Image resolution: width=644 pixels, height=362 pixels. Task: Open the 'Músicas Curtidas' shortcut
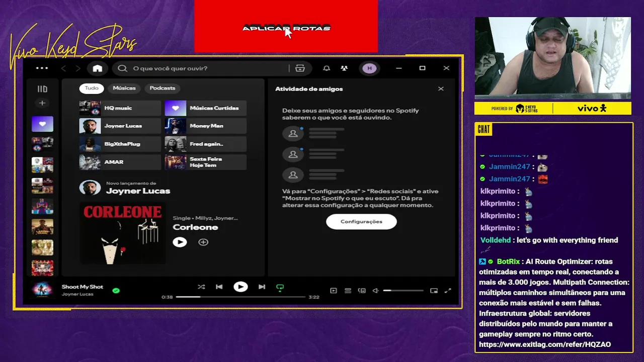205,108
